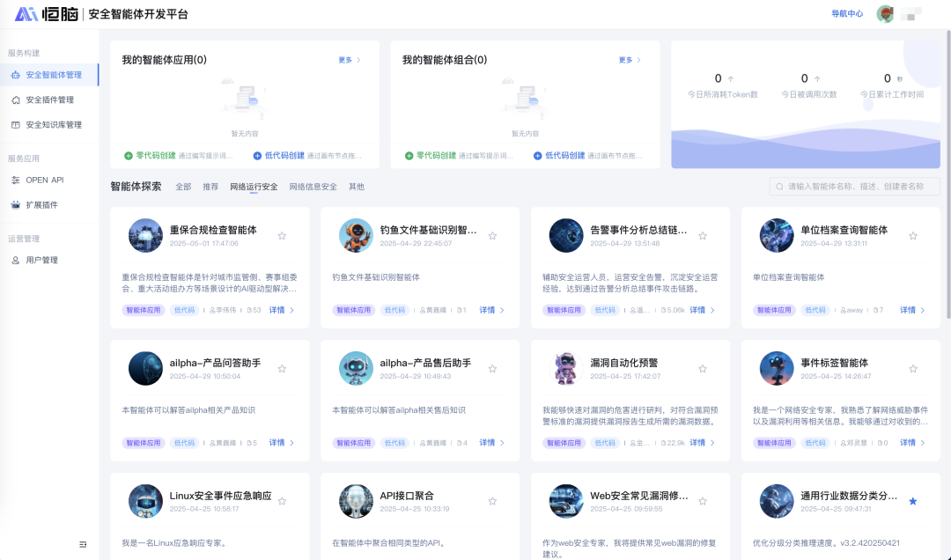This screenshot has height=560, width=951.
Task: Click blue plus icon for 低代码创建 under 我的智能体组合
Action: coord(538,156)
